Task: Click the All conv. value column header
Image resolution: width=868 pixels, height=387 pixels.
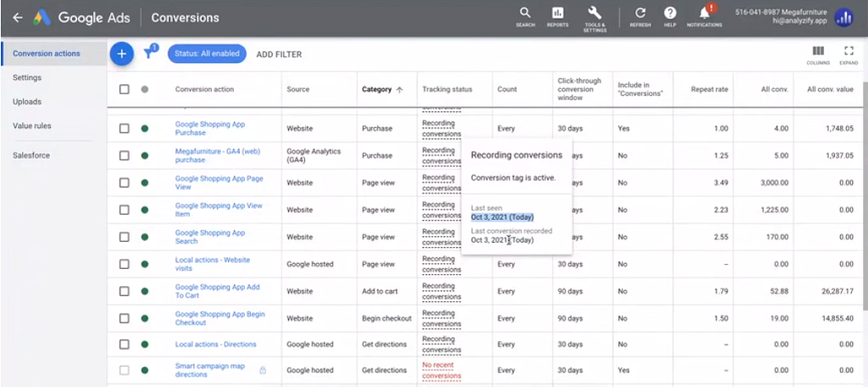Action: pyautogui.click(x=830, y=89)
